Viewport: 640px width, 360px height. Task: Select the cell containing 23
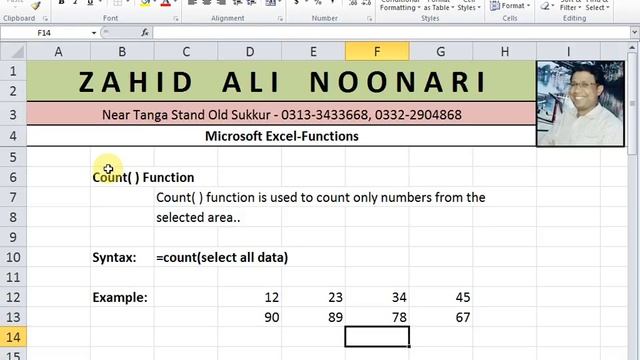[x=313, y=297]
